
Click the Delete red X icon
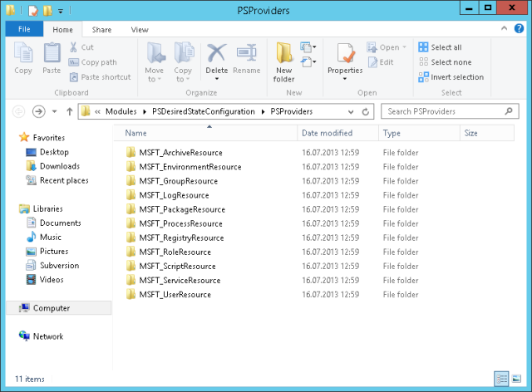coord(216,53)
